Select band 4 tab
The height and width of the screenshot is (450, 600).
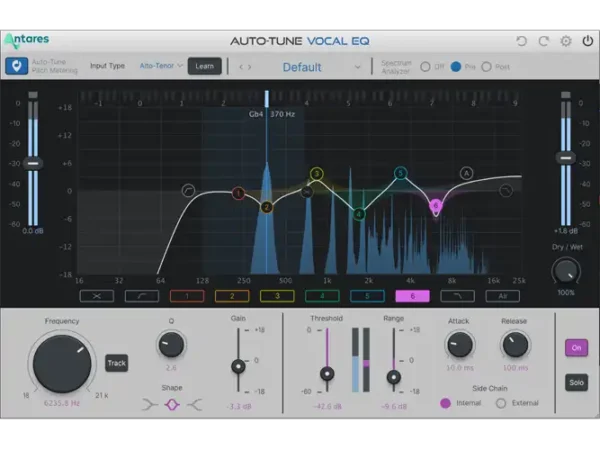pyautogui.click(x=322, y=296)
